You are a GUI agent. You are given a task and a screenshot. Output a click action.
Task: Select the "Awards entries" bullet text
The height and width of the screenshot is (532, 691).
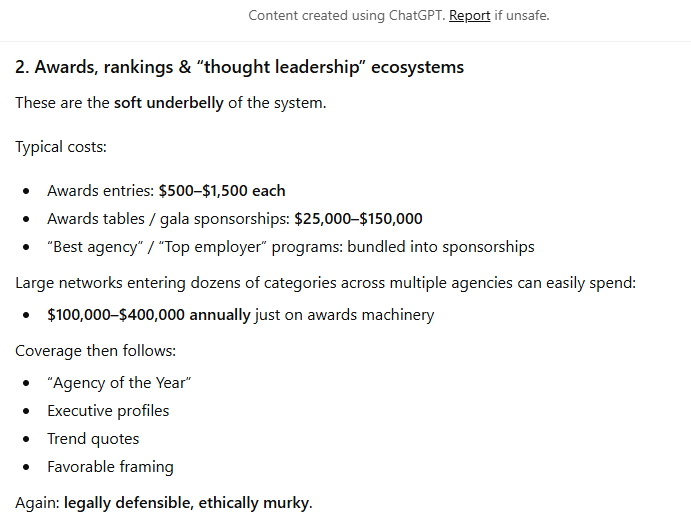100,191
